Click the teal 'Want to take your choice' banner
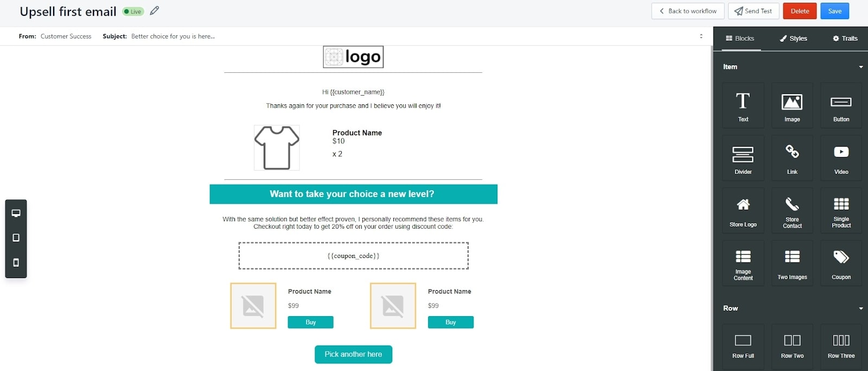This screenshot has width=868, height=371. tap(353, 194)
